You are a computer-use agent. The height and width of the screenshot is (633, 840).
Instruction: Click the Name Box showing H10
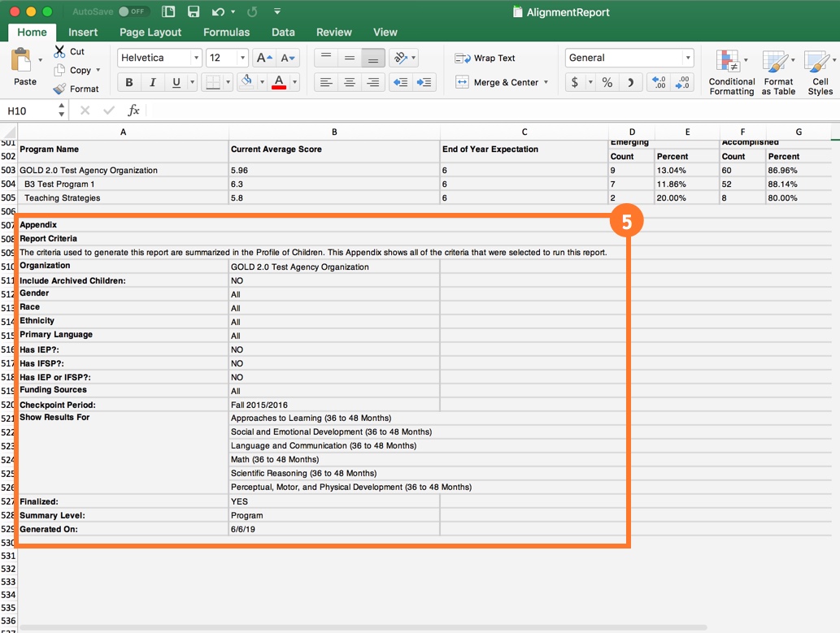coord(28,109)
